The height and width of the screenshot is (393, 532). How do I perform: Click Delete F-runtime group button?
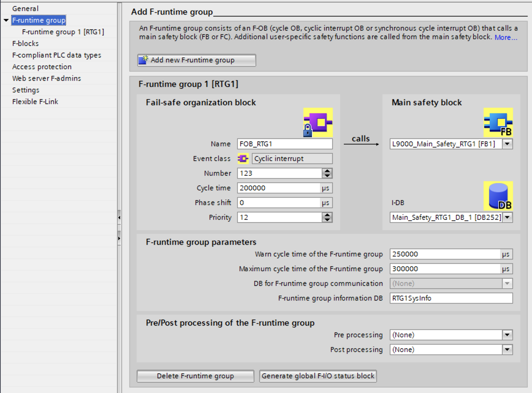coord(195,376)
